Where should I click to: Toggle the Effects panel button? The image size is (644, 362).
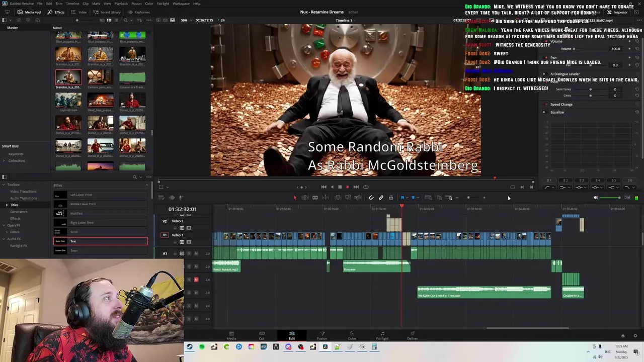[56, 12]
